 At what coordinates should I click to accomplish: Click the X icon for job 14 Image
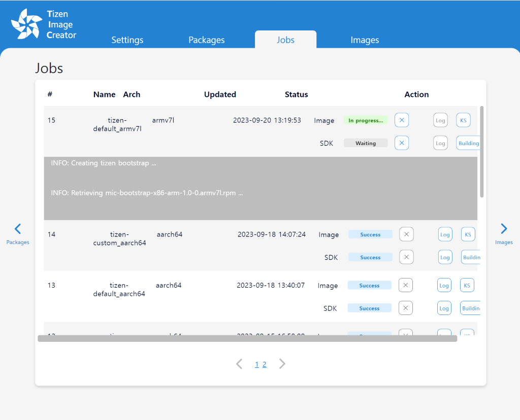pyautogui.click(x=406, y=234)
